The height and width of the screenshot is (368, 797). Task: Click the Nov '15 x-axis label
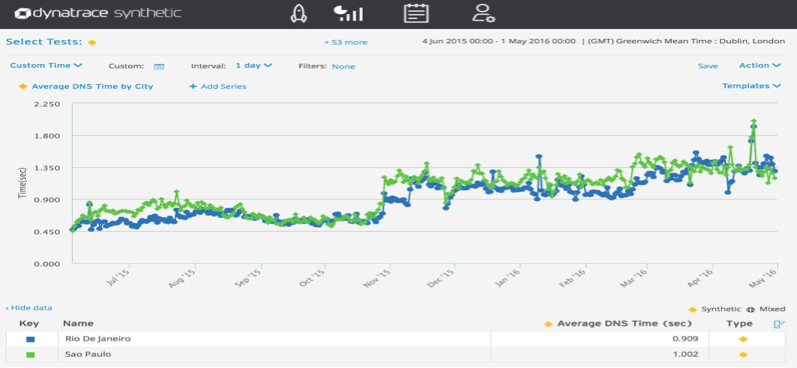tap(378, 280)
